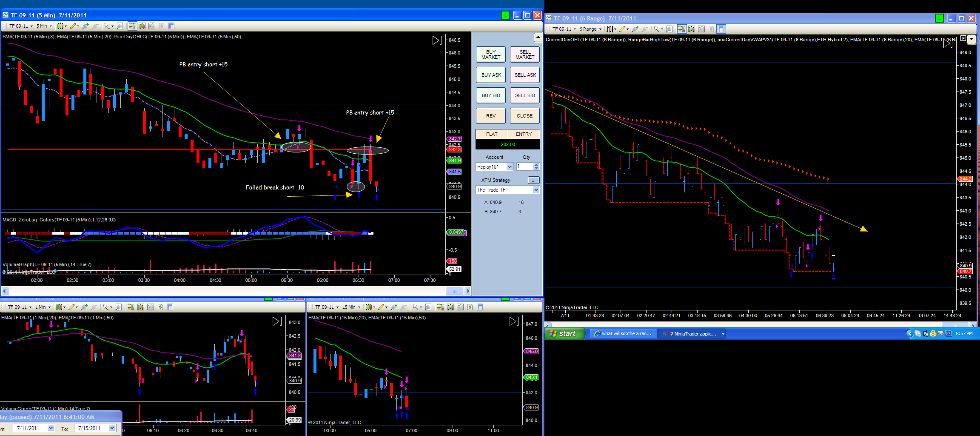980x436 pixels.
Task: Toggle Chart Trader icon in 5 Min chart
Action: [132, 26]
